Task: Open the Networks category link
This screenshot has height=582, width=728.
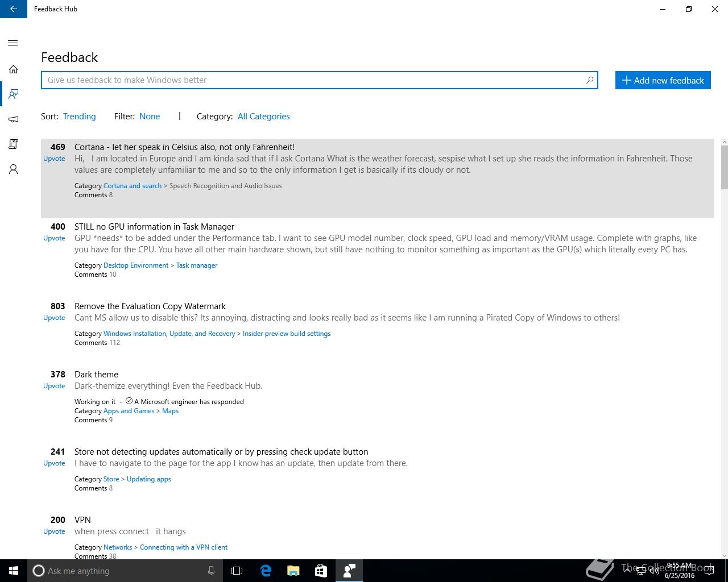Action: [118, 547]
